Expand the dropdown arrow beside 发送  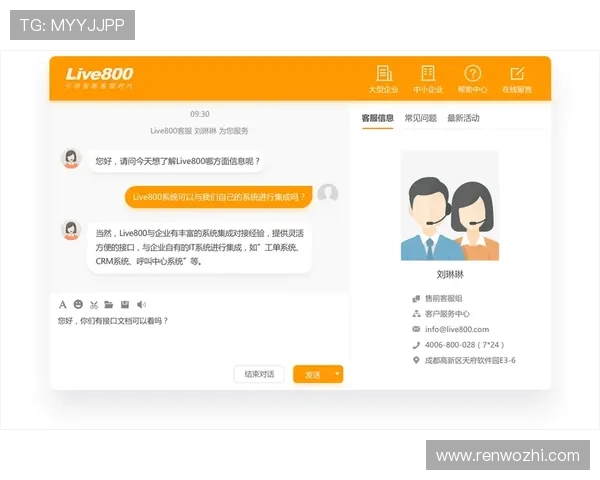click(338, 373)
